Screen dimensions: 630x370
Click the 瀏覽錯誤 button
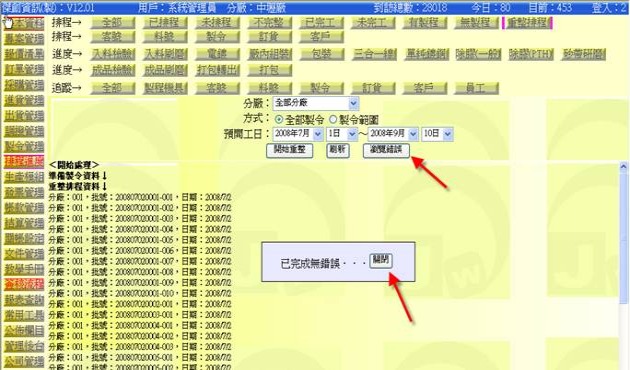point(386,150)
